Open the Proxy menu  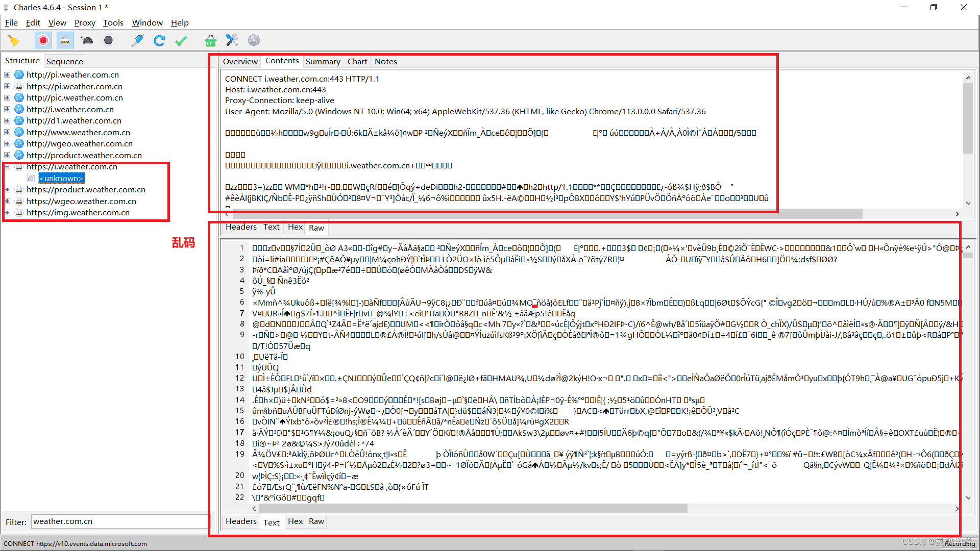point(85,23)
